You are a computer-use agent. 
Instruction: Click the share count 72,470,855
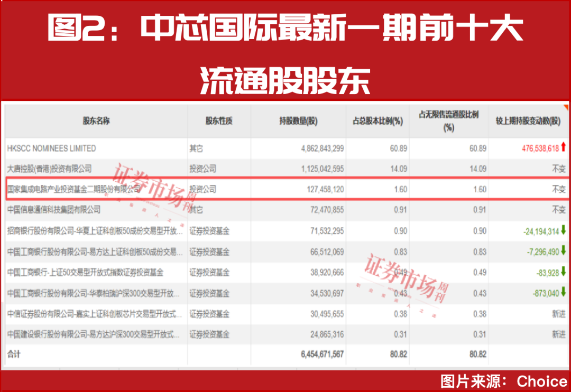327,210
